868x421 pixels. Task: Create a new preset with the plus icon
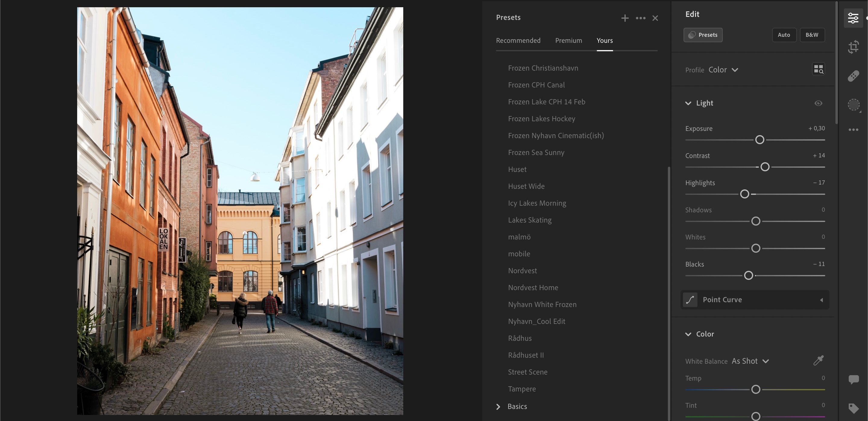point(625,18)
